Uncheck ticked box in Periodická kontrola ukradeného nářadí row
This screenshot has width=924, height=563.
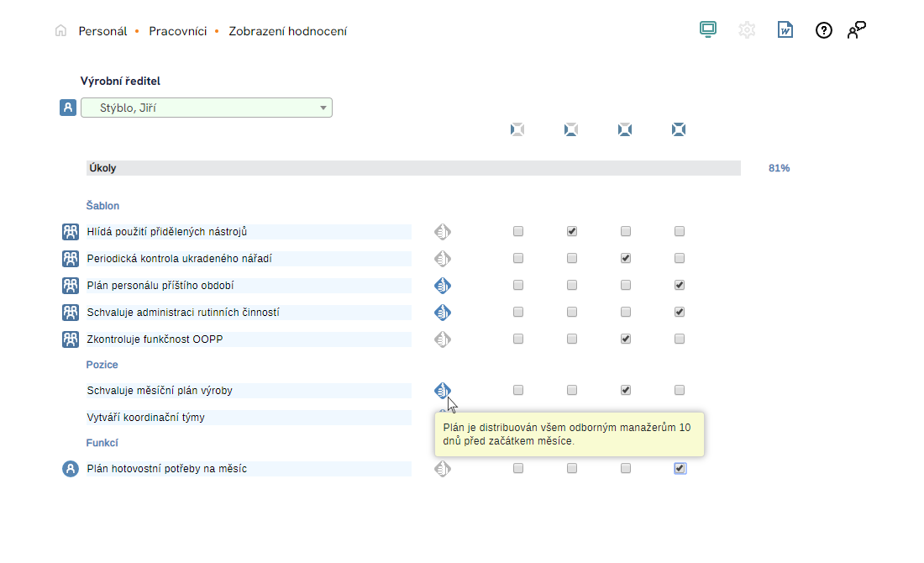(x=626, y=258)
